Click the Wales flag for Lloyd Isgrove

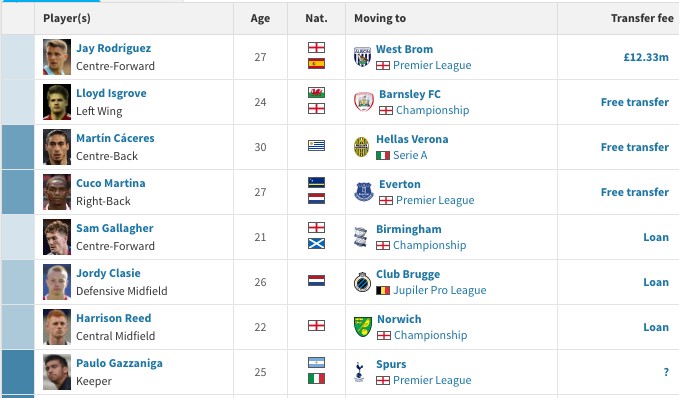(317, 92)
